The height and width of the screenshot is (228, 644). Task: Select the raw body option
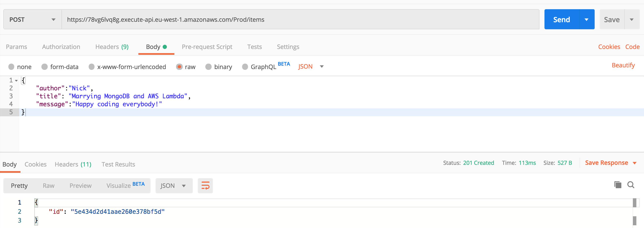[179, 67]
